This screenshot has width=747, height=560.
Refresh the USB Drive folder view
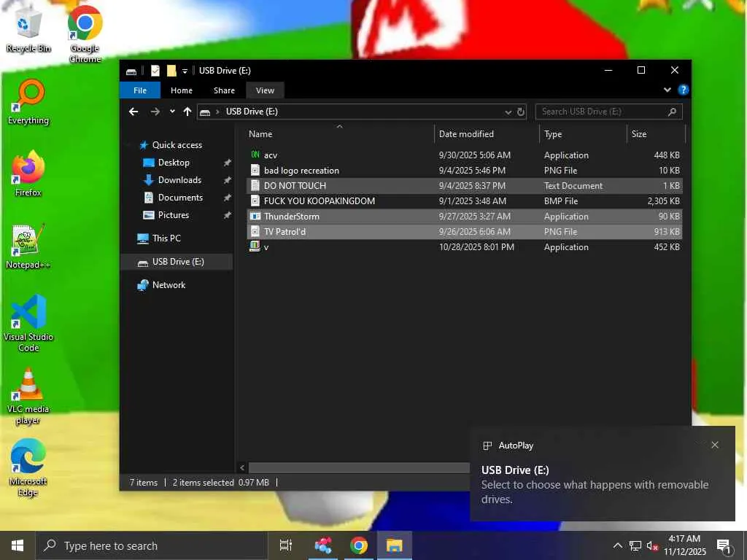click(x=521, y=112)
